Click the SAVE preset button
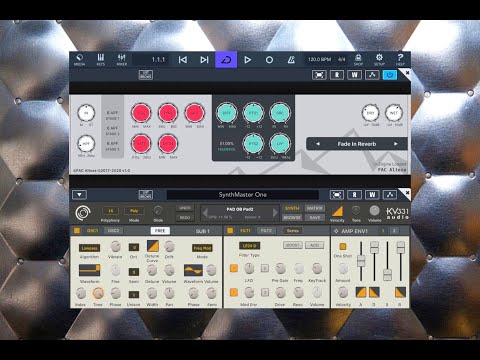 (x=314, y=217)
